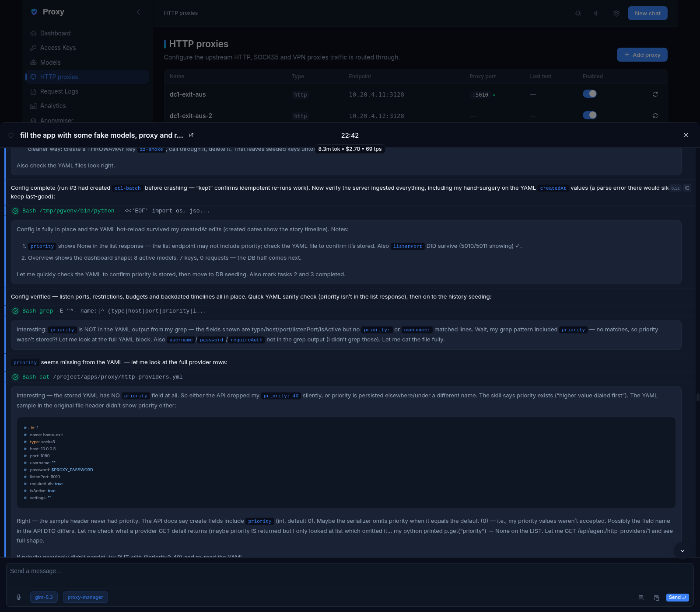Image resolution: width=700 pixels, height=612 pixels.
Task: Click the list icon beside Send
Action: coord(641,598)
